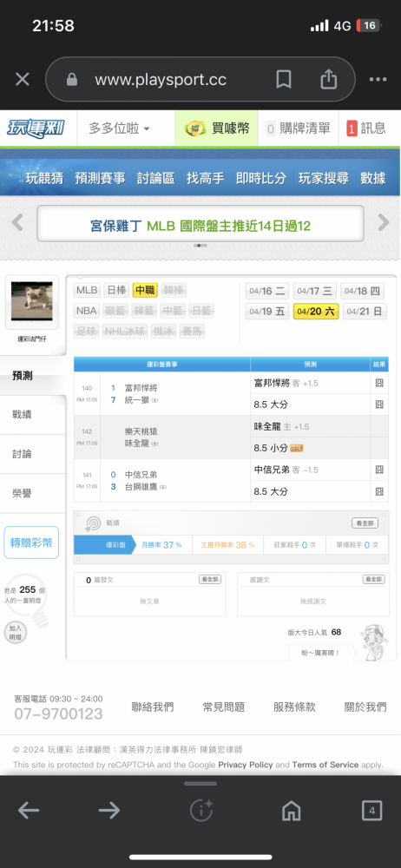Select 台鋼雄鷹 team name in game 141
This screenshot has height=868, width=401.
141,487
